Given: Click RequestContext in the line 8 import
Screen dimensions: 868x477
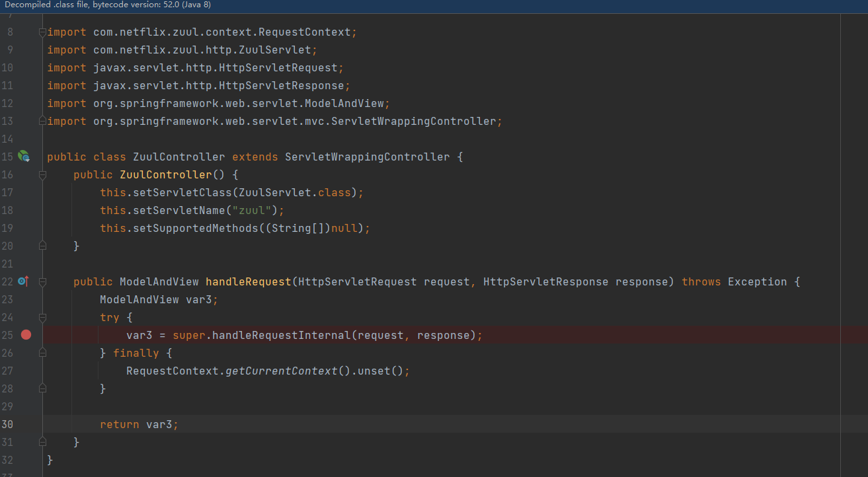Looking at the screenshot, I should click(305, 32).
